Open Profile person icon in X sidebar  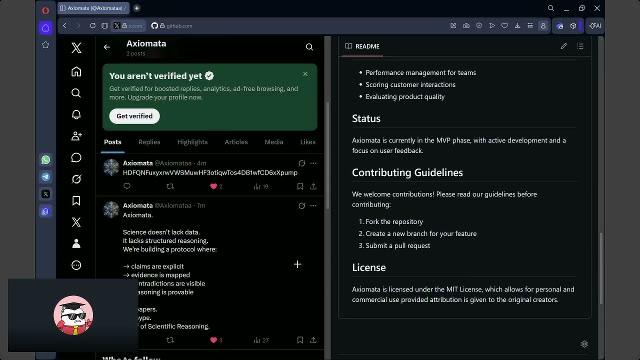76,244
